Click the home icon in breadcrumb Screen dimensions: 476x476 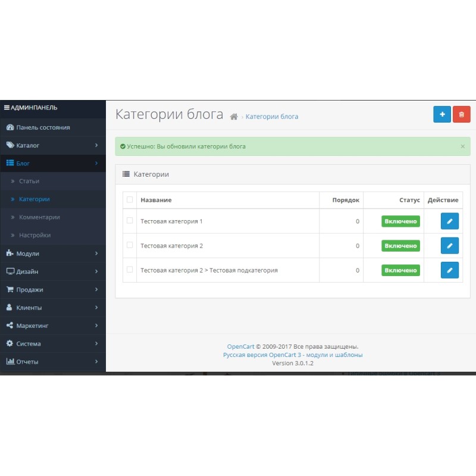(x=234, y=117)
